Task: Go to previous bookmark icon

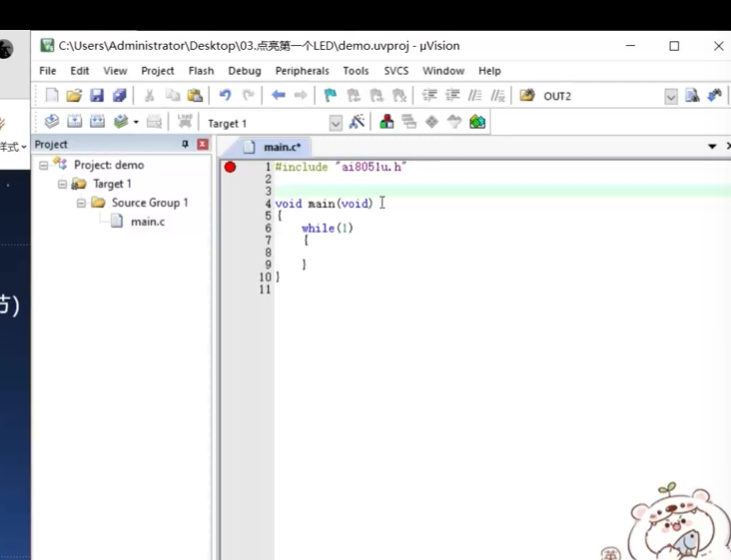Action: [x=354, y=96]
